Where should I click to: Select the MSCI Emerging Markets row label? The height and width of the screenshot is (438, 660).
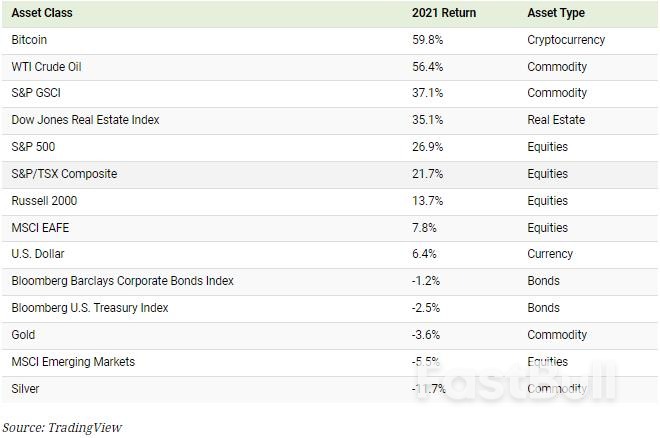[x=72, y=362]
